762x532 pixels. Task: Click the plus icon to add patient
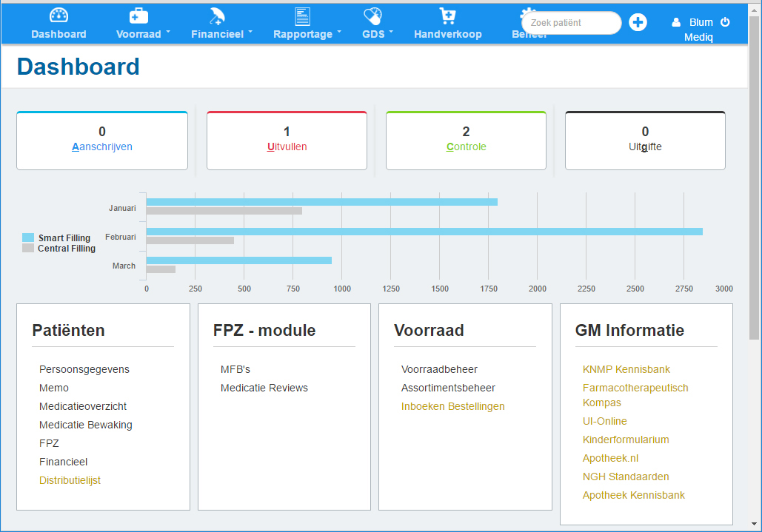tap(638, 22)
